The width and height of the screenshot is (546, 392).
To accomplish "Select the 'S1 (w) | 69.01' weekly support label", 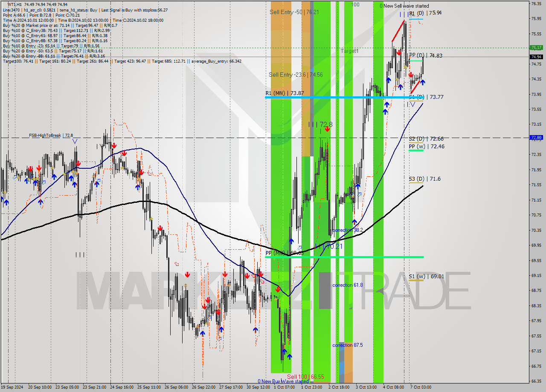I will click(x=427, y=277).
